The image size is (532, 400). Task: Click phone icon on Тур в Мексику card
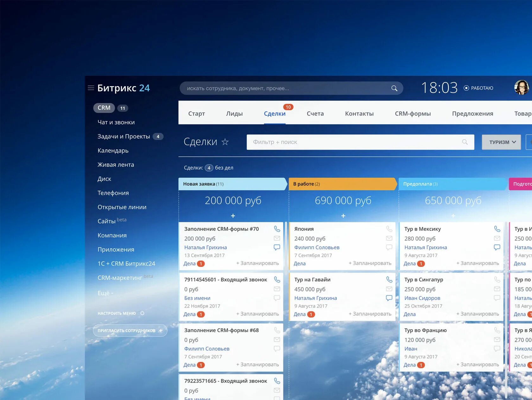point(497,229)
